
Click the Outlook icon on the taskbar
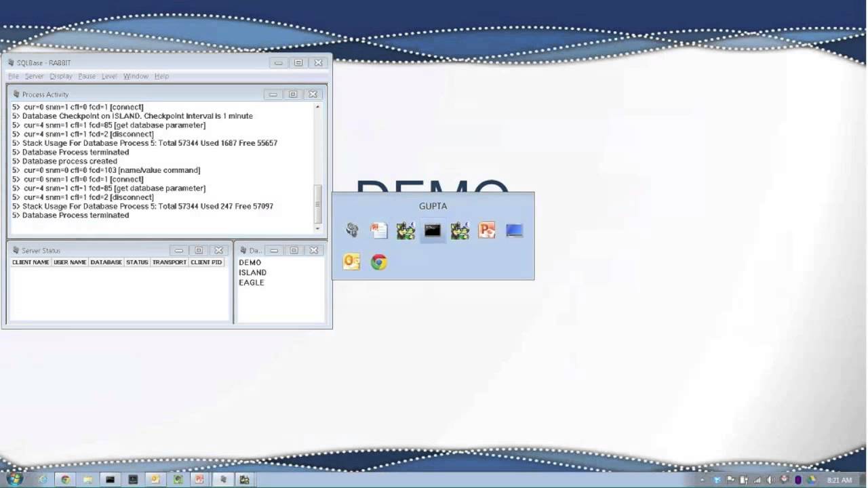[x=155, y=479]
